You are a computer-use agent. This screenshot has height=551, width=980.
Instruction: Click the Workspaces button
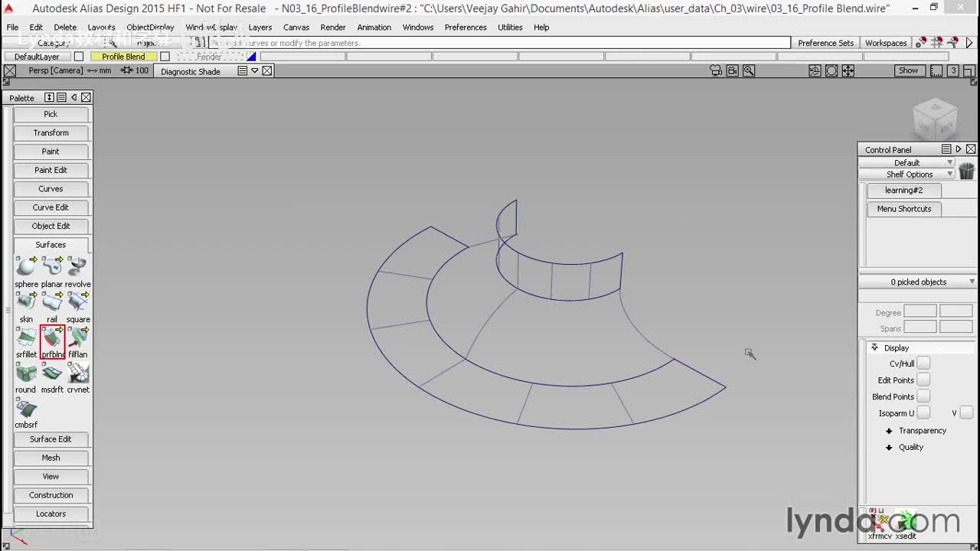886,43
